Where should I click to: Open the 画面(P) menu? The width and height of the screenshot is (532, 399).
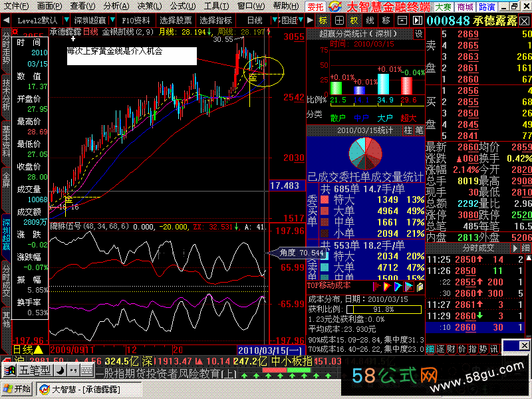(x=49, y=6)
